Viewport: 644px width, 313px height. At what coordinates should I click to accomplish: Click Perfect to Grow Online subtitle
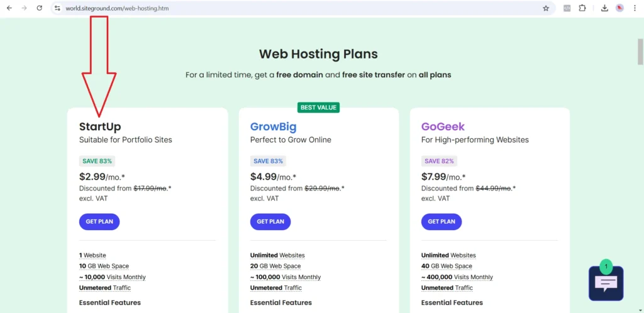[291, 140]
